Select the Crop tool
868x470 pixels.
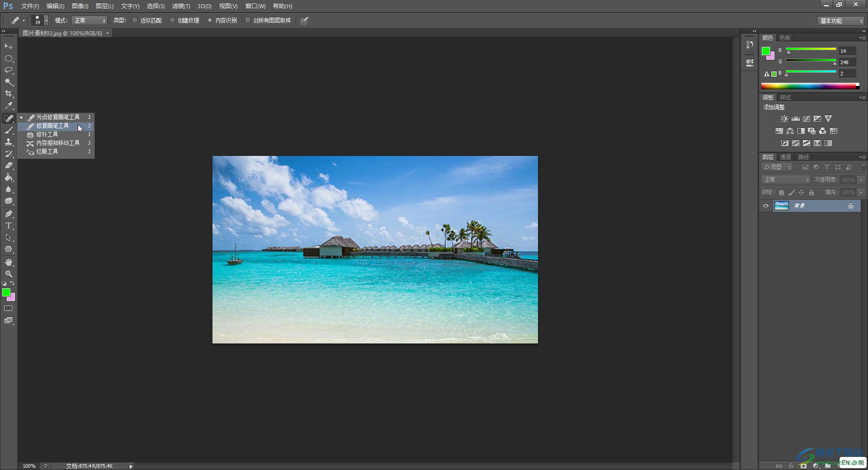point(9,94)
